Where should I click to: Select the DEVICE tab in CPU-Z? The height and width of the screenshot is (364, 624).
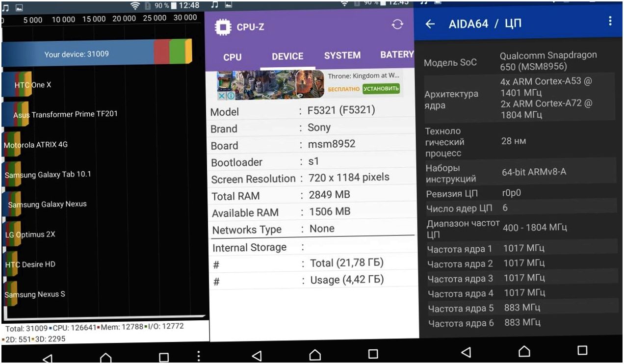coord(287,56)
